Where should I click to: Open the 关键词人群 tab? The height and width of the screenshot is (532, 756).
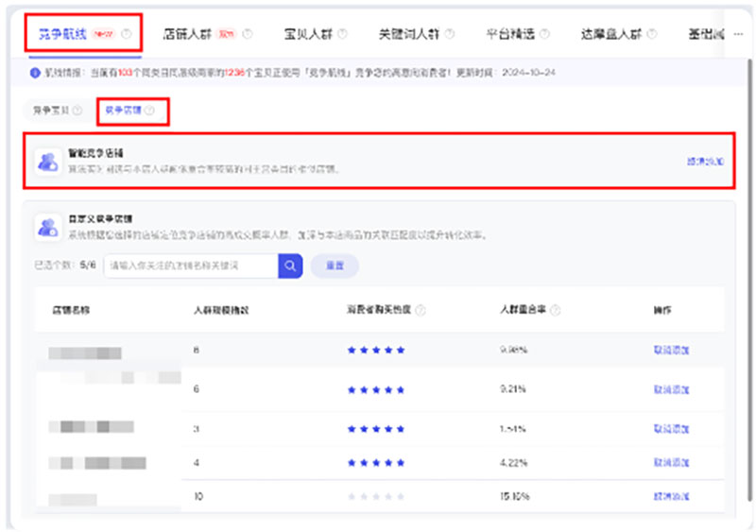tap(409, 34)
